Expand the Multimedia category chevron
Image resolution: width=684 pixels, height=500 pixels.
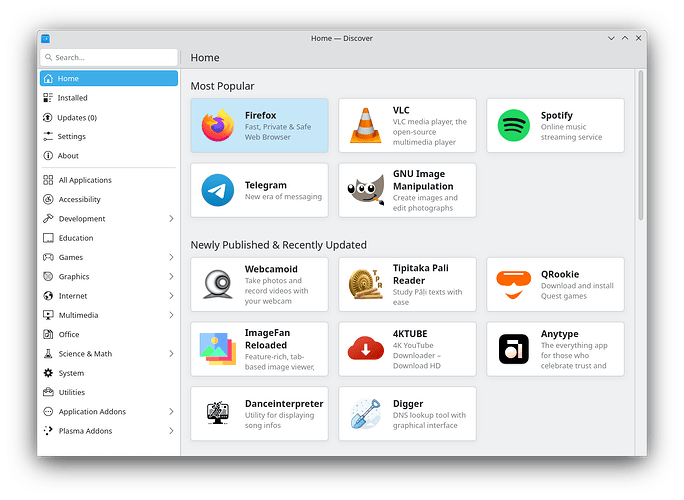pyautogui.click(x=171, y=315)
